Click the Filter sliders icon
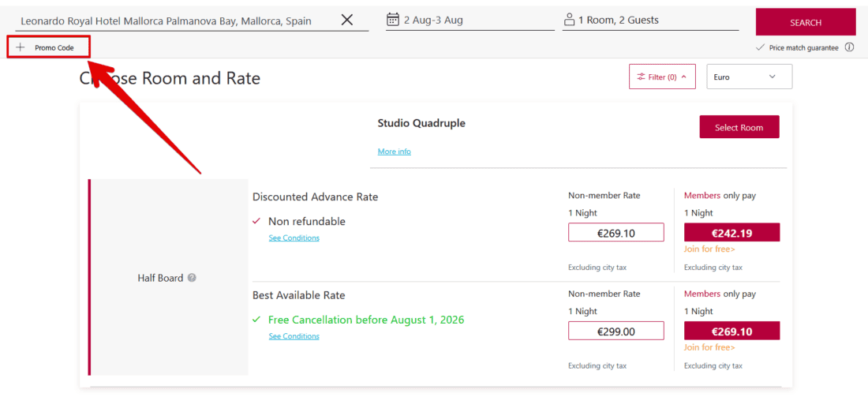 (x=641, y=77)
